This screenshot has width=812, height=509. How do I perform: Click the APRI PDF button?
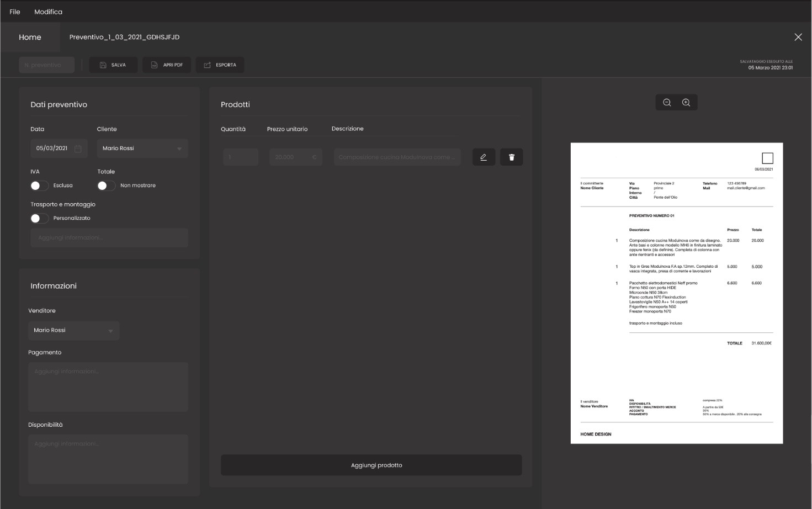pyautogui.click(x=167, y=65)
